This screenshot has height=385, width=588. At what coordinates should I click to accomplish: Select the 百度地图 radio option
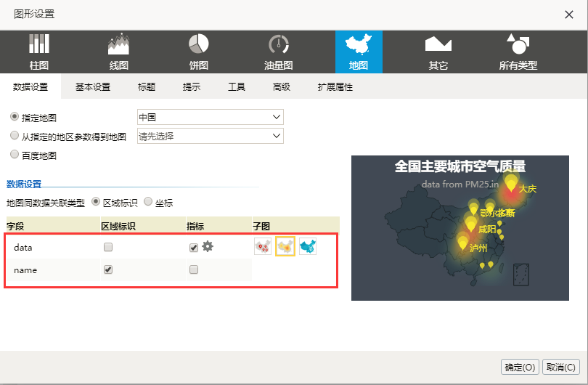[15, 154]
